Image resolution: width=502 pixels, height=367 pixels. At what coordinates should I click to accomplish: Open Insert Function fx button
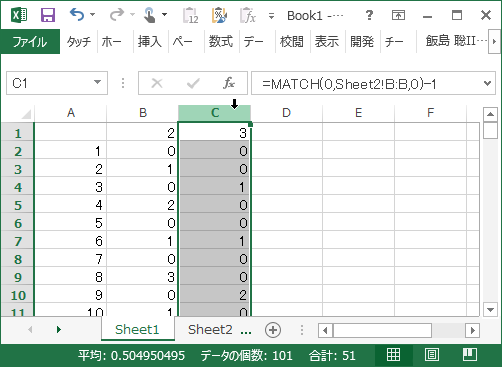[x=229, y=83]
